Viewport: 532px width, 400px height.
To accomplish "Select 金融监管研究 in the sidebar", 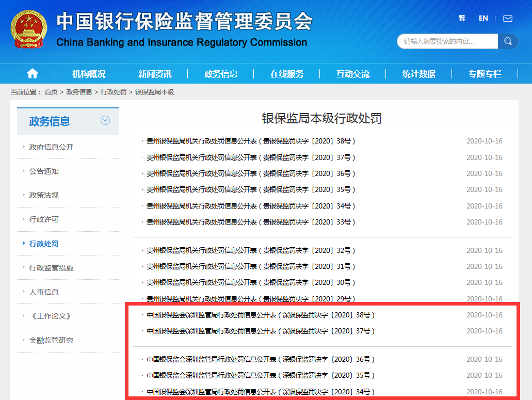I will (51, 340).
